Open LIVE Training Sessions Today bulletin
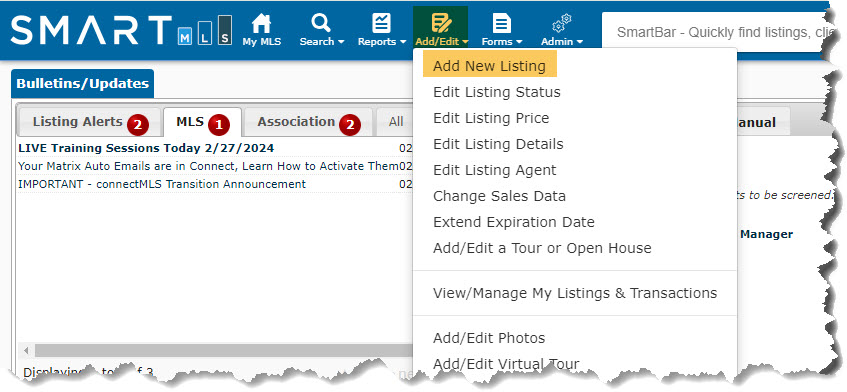Viewport: 847px width, 392px height. point(146,148)
